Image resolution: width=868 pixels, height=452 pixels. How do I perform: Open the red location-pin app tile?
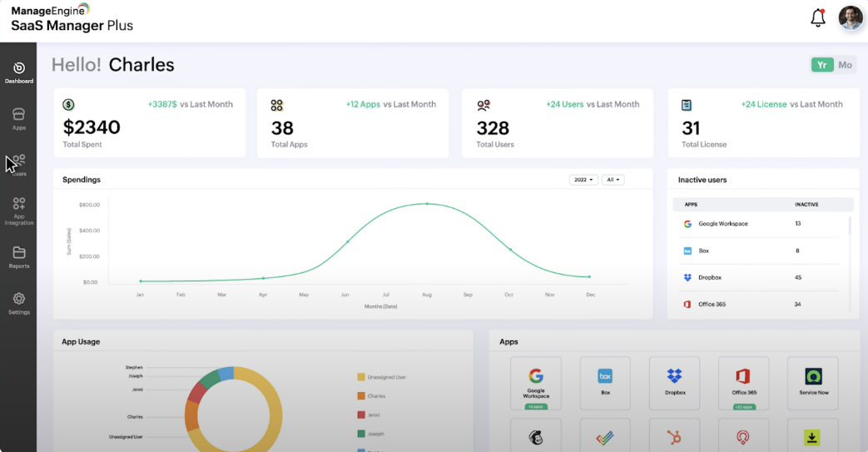pos(743,436)
